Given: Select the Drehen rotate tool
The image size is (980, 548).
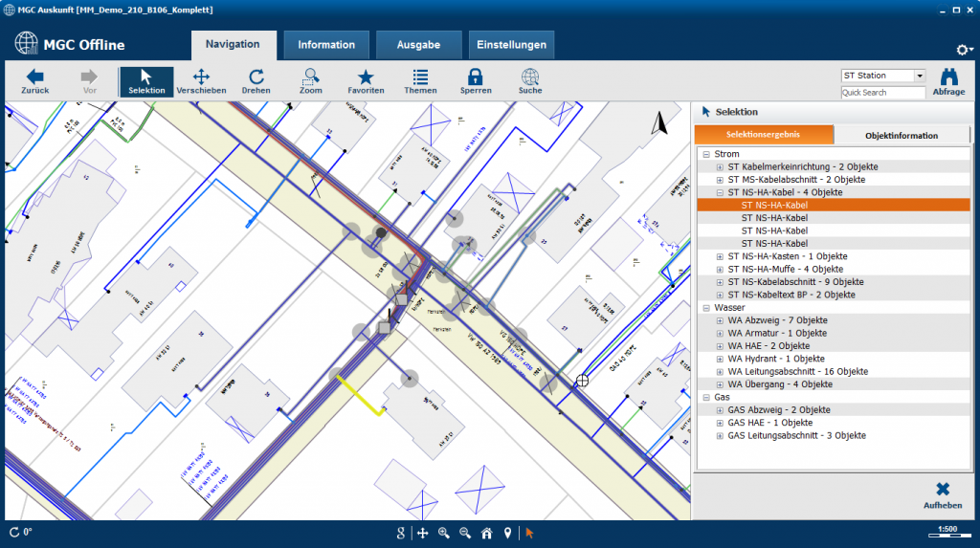Looking at the screenshot, I should coord(256,77).
